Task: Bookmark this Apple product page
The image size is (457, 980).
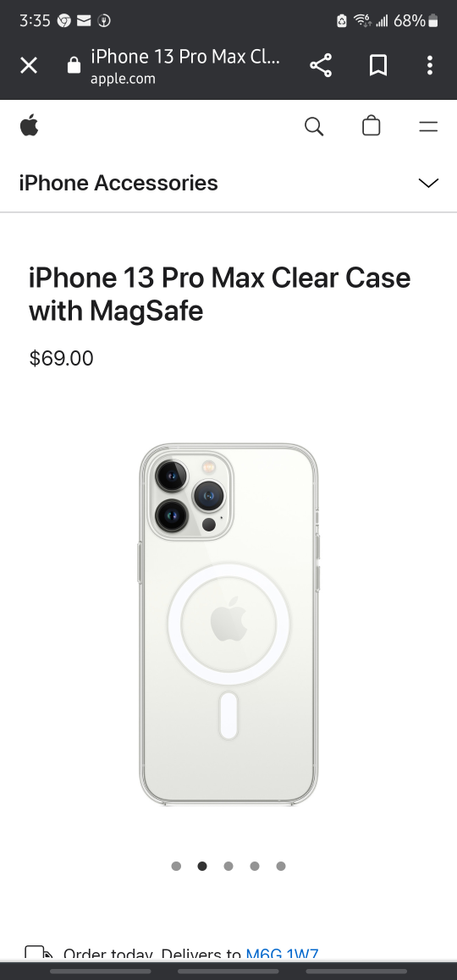Action: pyautogui.click(x=377, y=65)
